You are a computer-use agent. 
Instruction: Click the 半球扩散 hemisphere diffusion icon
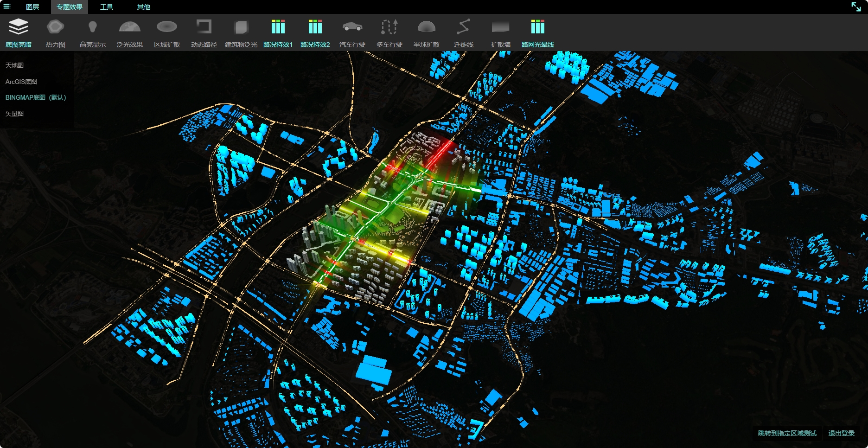pos(427,28)
